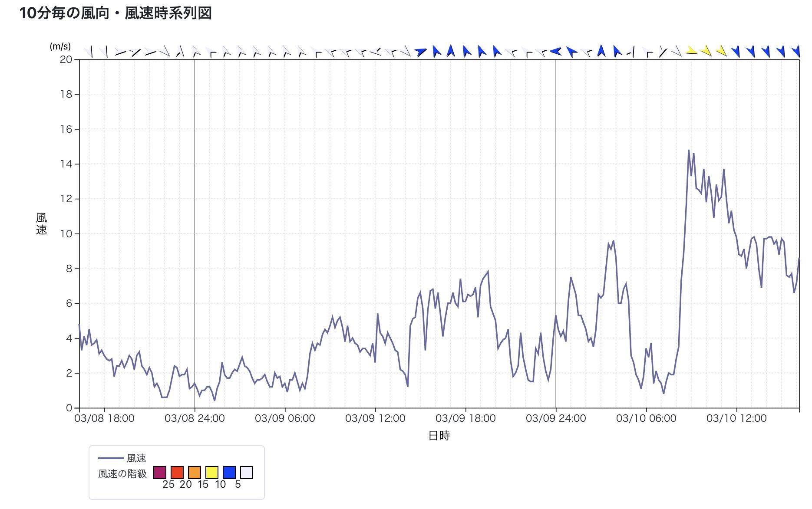Viewport: 812px width, 509px height.
Task: Click the 03/09 12:00 time axis label
Action: [x=375, y=418]
